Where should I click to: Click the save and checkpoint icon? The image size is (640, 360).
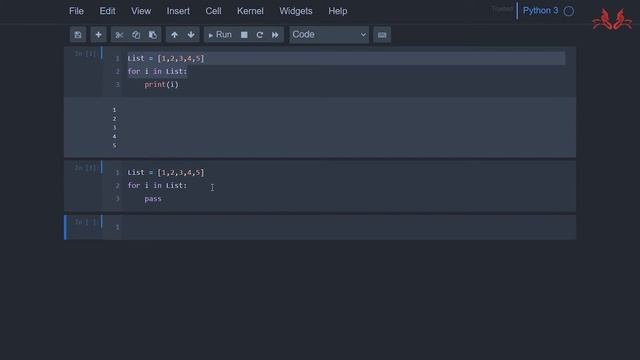[78, 35]
